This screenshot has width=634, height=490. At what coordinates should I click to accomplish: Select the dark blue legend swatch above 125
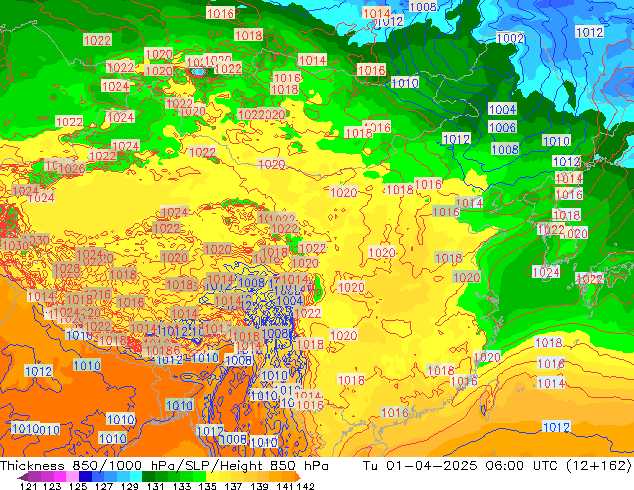coord(85,477)
